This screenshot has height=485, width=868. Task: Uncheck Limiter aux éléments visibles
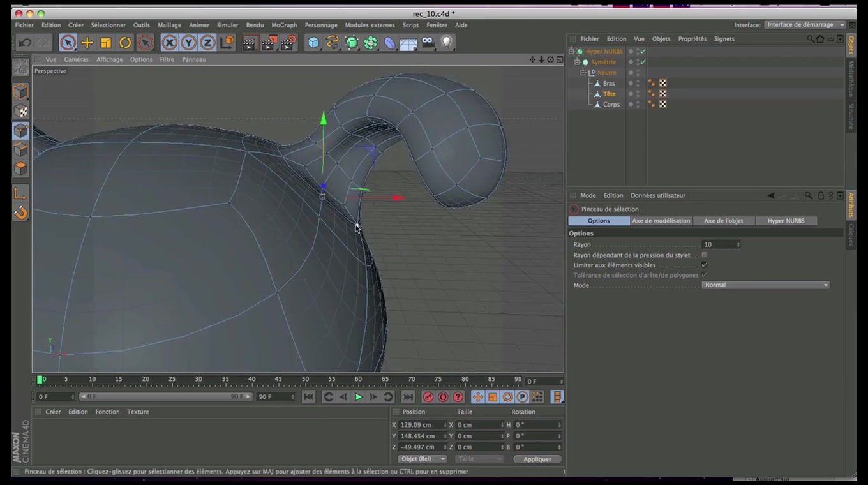pyautogui.click(x=705, y=265)
